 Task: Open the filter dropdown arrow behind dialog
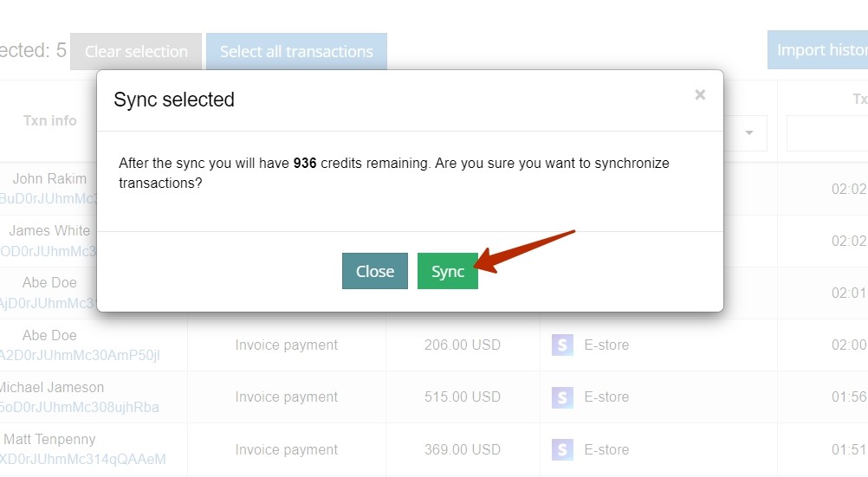[749, 132]
